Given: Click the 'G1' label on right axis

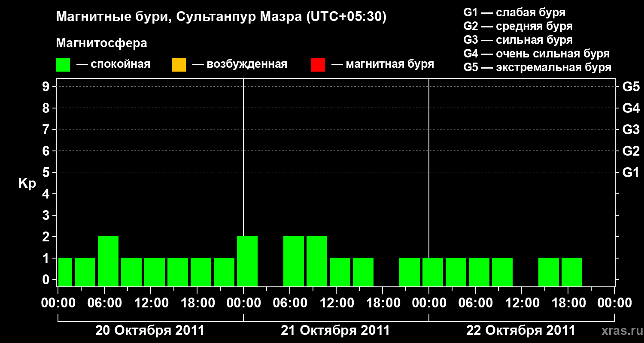Looking at the screenshot, I should pyautogui.click(x=631, y=172).
